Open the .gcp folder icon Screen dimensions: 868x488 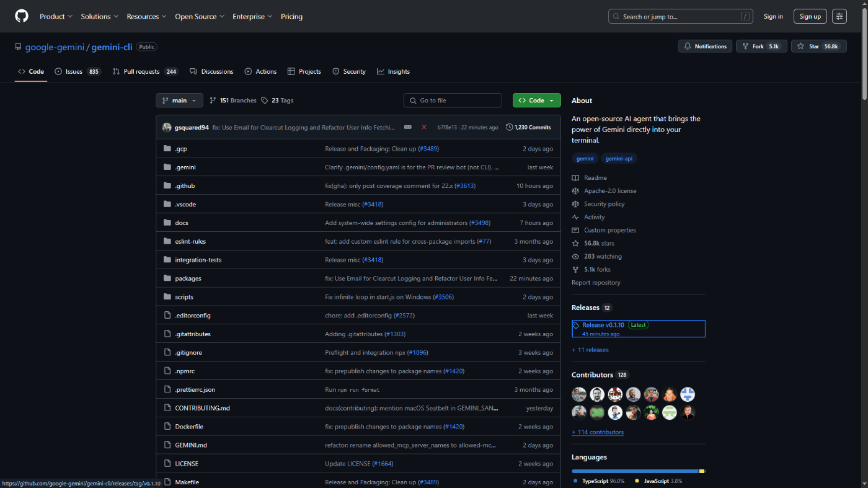click(167, 149)
